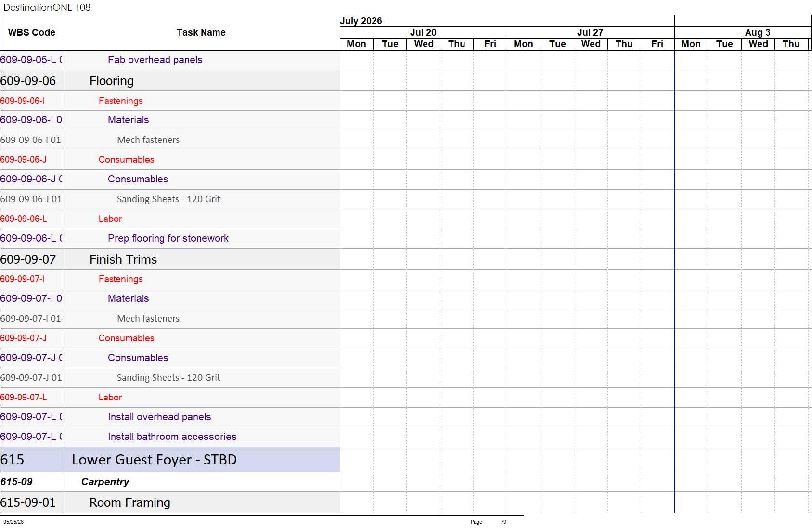
Task: Click WBS code 609-09-05-L
Action: (x=31, y=60)
